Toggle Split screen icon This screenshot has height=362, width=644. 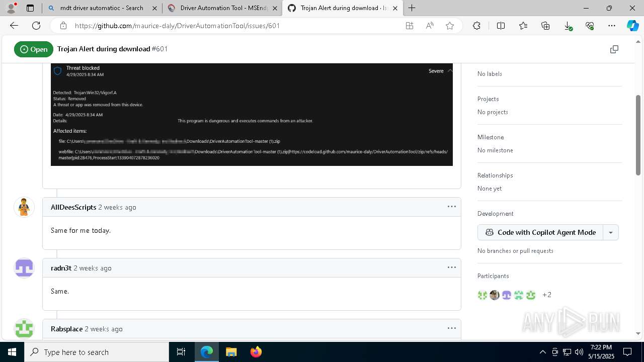[501, 26]
